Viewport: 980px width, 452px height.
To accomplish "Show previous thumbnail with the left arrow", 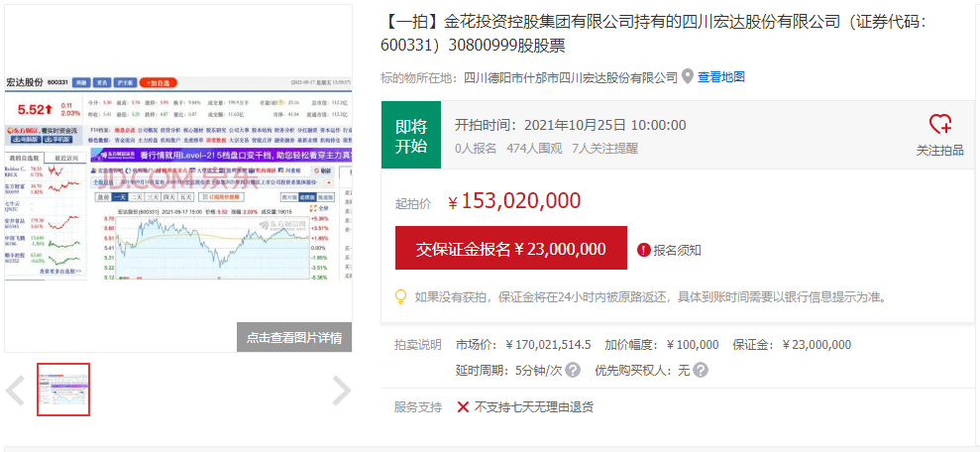I will pyautogui.click(x=15, y=391).
